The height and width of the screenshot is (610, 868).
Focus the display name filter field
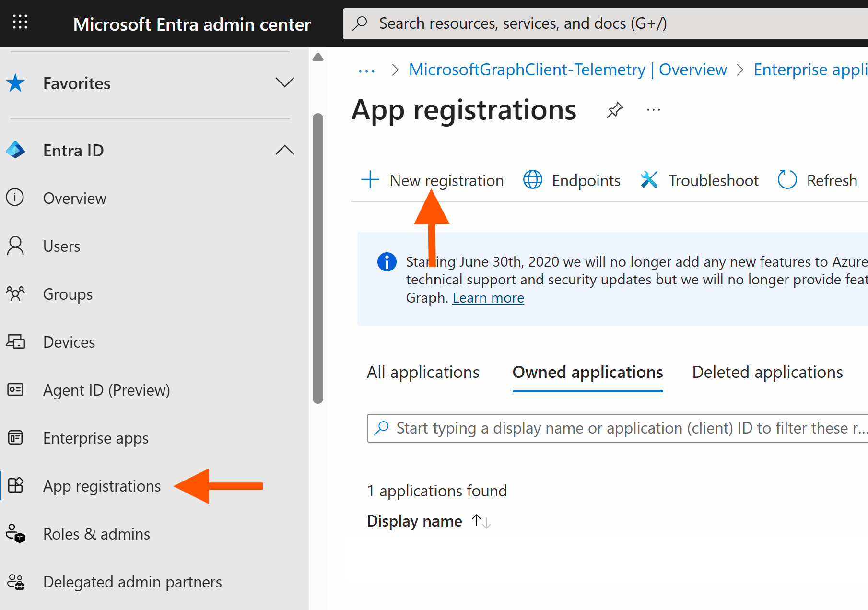coord(618,428)
